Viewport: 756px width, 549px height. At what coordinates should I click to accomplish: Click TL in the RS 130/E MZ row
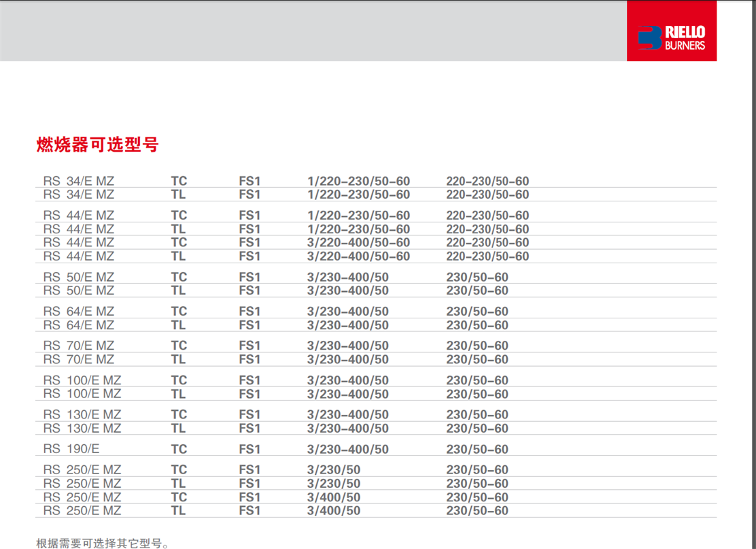(178, 428)
